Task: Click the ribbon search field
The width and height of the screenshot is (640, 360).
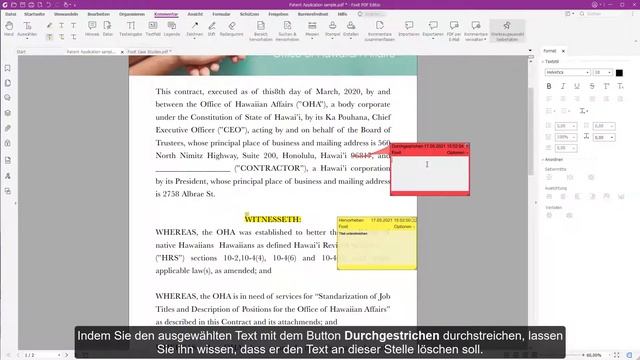Action: click(x=371, y=14)
